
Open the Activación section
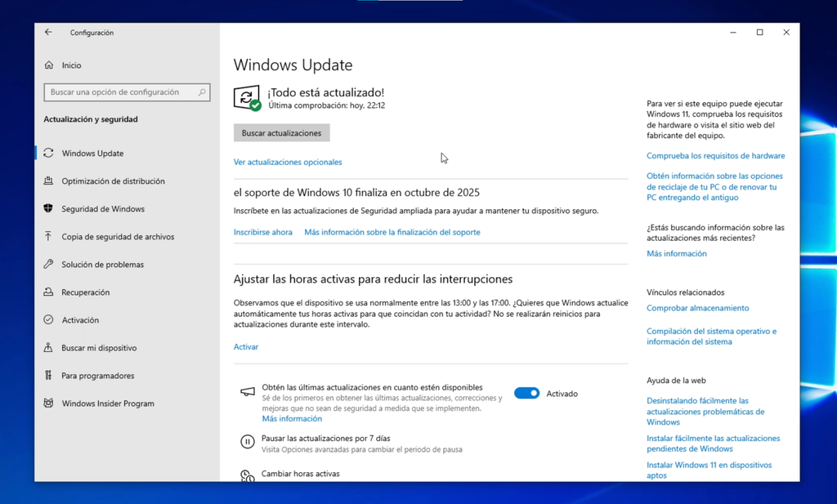coord(80,320)
